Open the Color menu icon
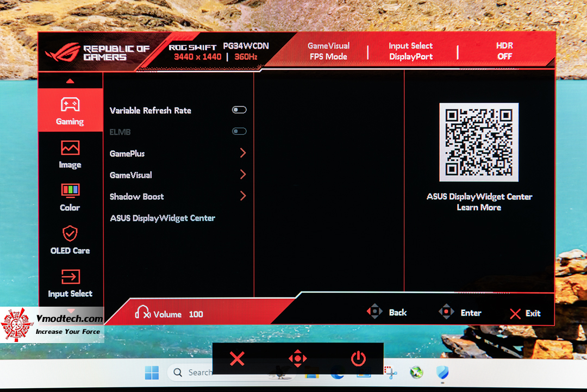Image resolution: width=587 pixels, height=392 pixels. click(70, 191)
